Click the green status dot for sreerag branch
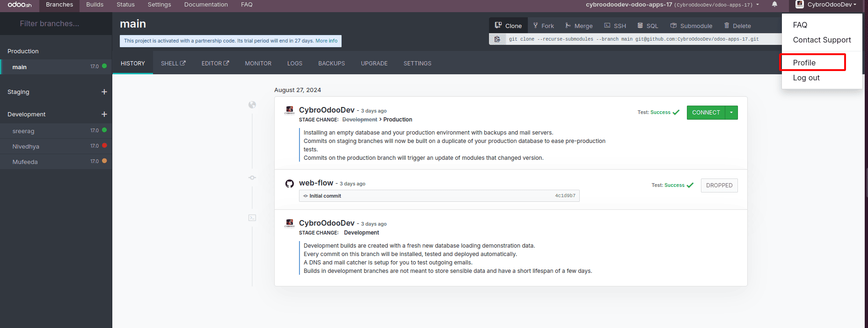The height and width of the screenshot is (328, 868). tap(104, 130)
